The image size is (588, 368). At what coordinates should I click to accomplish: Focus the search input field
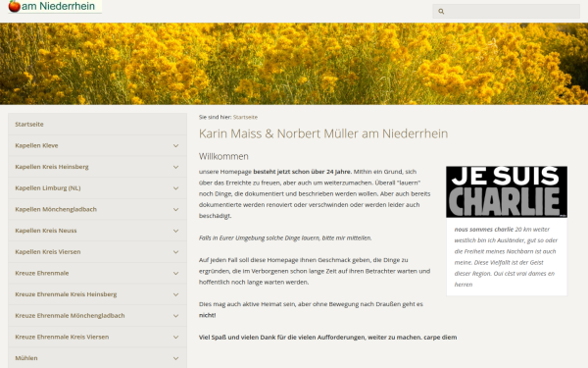[506, 11]
